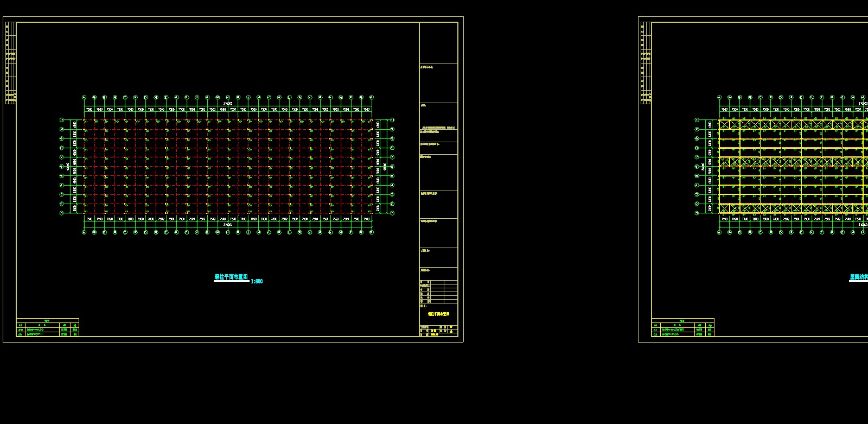Image resolution: width=868 pixels, height=424 pixels.
Task: Click the cyan 1:800 scale label
Action: tap(257, 281)
